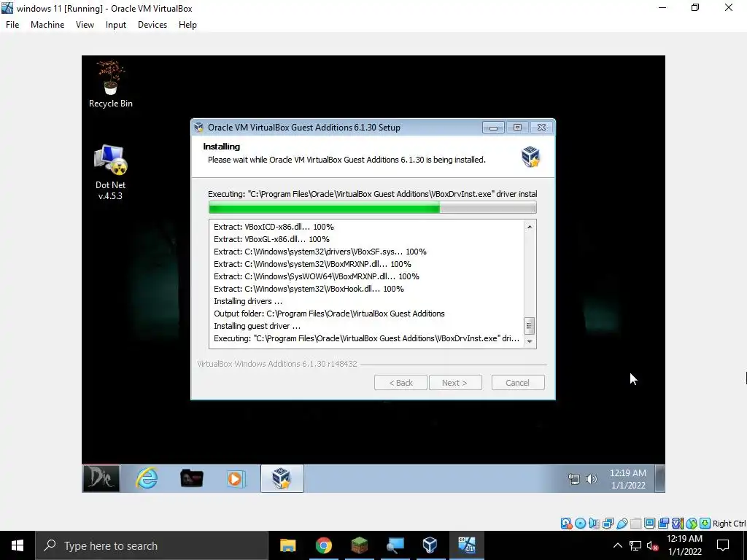
Task: Click VirtualBox hard disk activity indicator
Action: pos(567,524)
